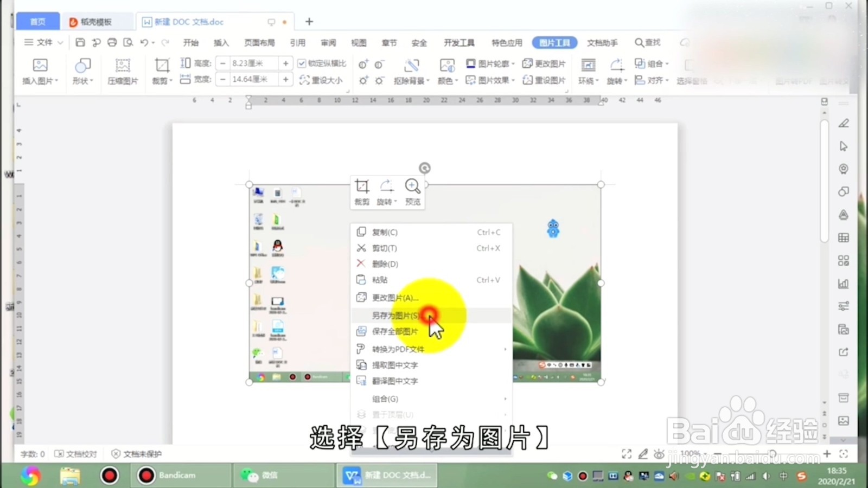868x488 pixels.
Task: Switch to the 页面布局 (Page Layout) ribbon tab
Action: 259,42
